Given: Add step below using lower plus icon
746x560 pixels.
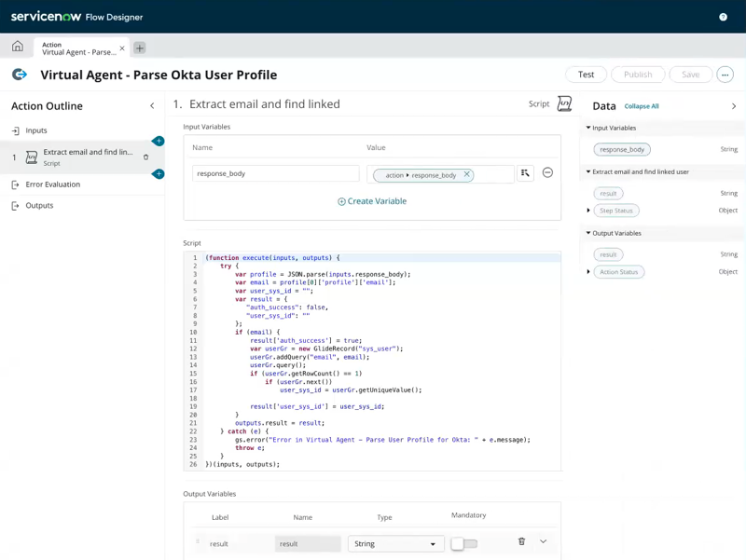Looking at the screenshot, I should (159, 174).
